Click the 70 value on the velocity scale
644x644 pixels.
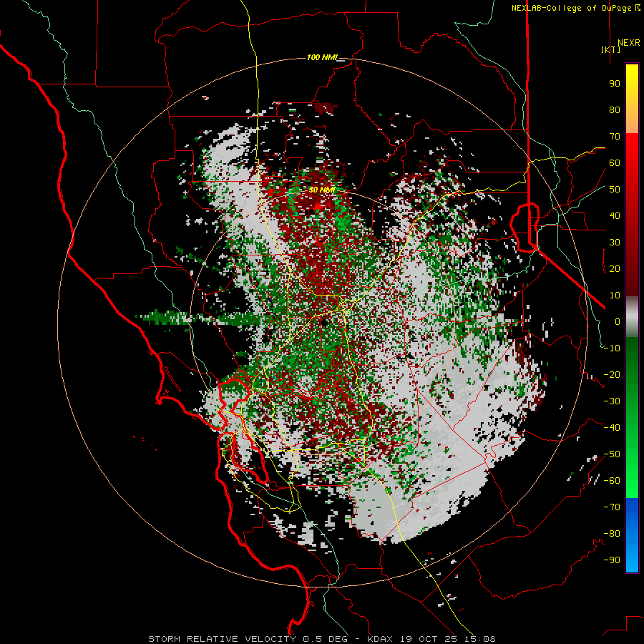(x=615, y=137)
